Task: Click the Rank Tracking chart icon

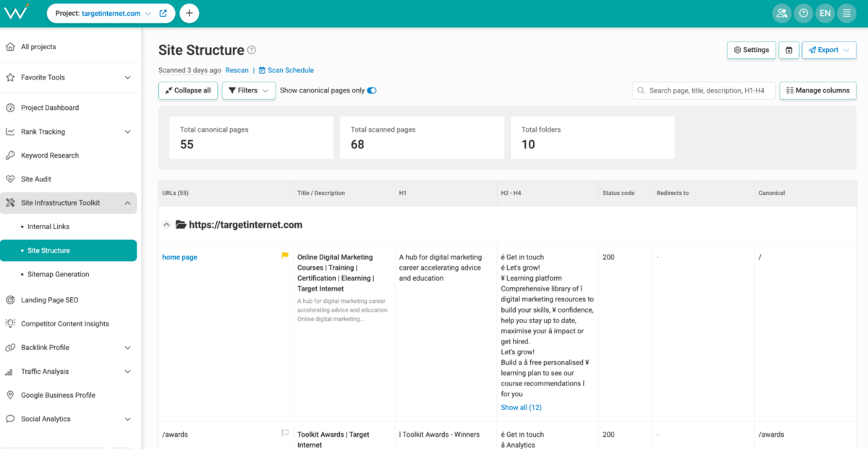Action: tap(10, 132)
